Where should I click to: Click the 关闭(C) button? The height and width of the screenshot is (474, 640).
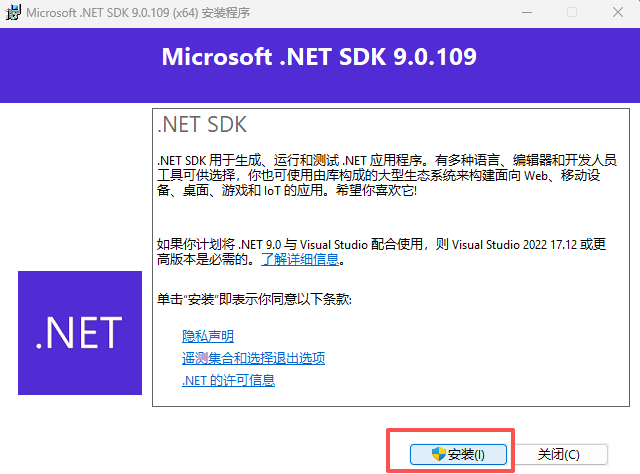click(559, 454)
